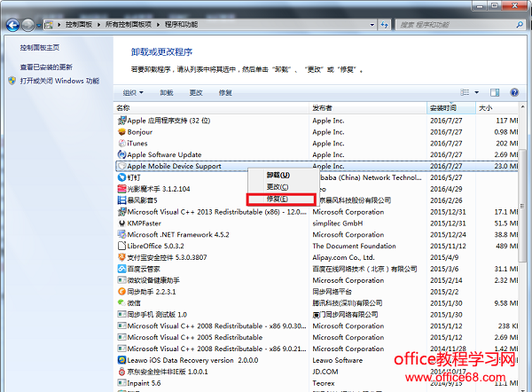This screenshot has height=392, width=532.
Task: Click the 同步助手 2.2.3.1 icon
Action: click(x=121, y=292)
